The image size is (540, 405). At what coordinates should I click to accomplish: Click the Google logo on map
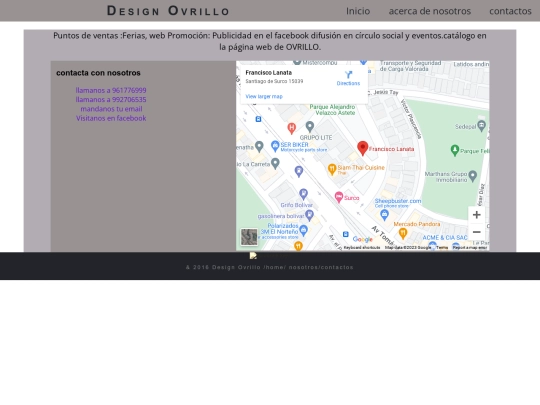[363, 239]
